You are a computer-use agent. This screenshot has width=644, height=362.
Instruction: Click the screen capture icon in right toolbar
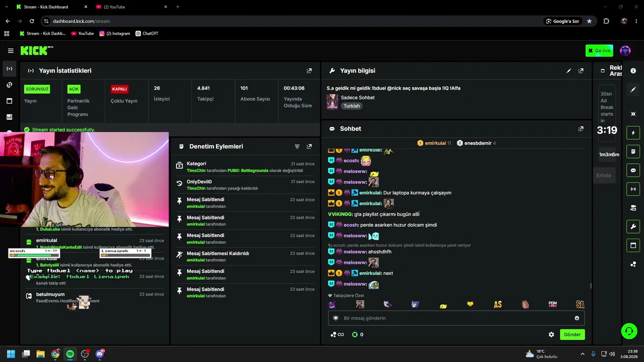click(633, 114)
